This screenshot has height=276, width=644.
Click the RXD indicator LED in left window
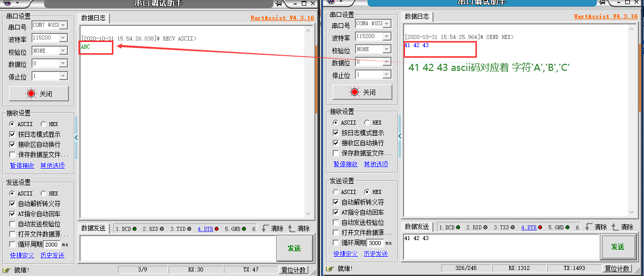[162, 229]
